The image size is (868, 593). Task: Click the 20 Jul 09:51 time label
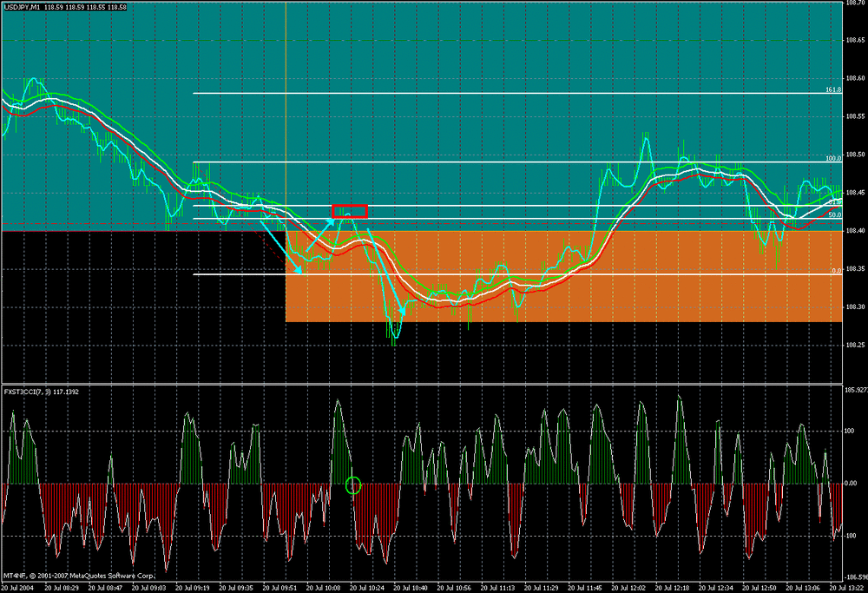(x=279, y=588)
